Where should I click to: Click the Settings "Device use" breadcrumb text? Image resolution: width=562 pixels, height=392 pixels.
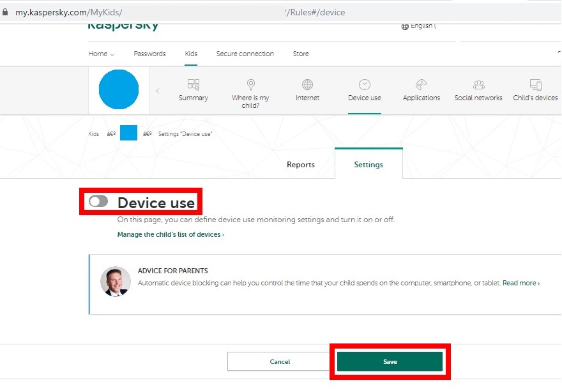point(185,133)
